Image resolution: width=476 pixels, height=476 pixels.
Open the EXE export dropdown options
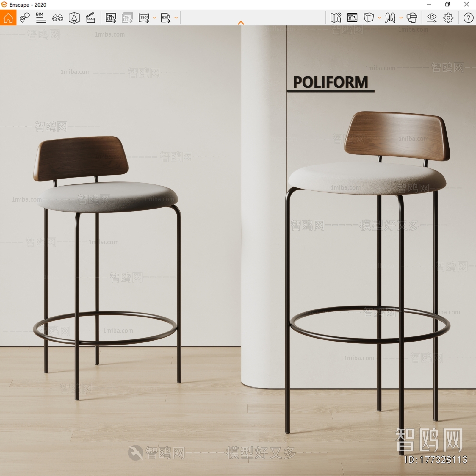pos(176,18)
